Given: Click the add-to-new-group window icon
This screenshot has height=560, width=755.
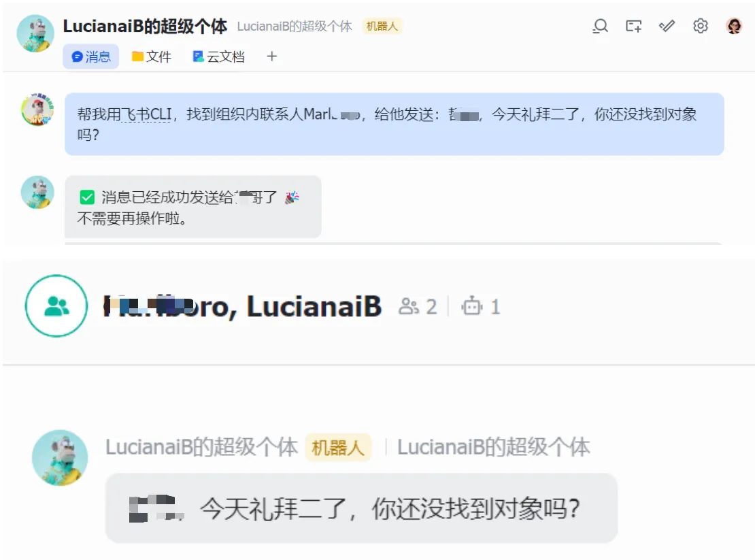Looking at the screenshot, I should pyautogui.click(x=634, y=26).
